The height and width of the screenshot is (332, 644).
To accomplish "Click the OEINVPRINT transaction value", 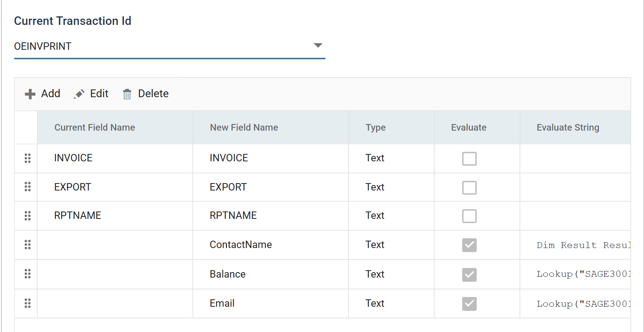I will pyautogui.click(x=43, y=46).
